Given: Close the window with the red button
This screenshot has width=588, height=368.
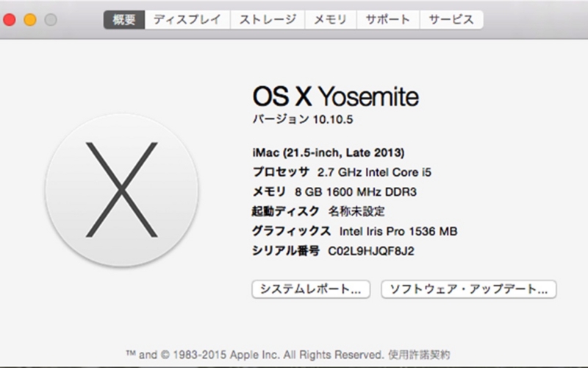Looking at the screenshot, I should 10,20.
